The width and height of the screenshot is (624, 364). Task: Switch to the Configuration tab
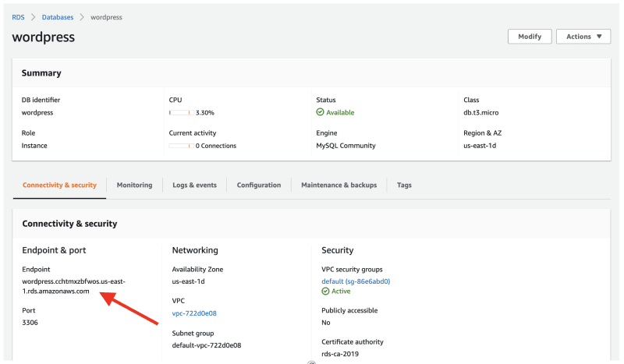tap(259, 185)
